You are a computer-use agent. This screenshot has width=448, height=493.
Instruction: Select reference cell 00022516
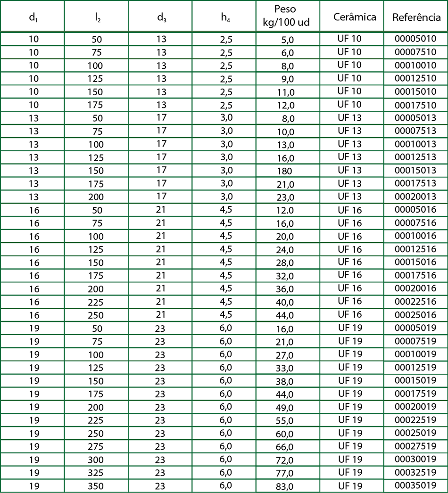(415, 302)
